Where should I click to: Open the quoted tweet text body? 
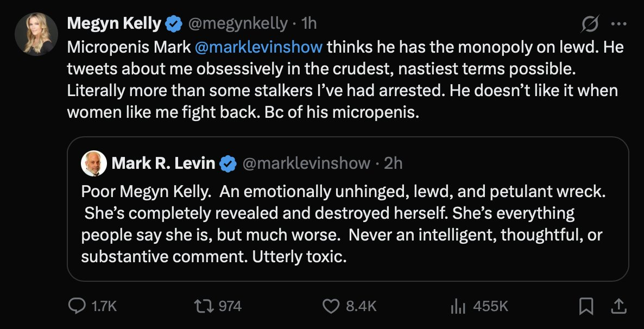[342, 223]
